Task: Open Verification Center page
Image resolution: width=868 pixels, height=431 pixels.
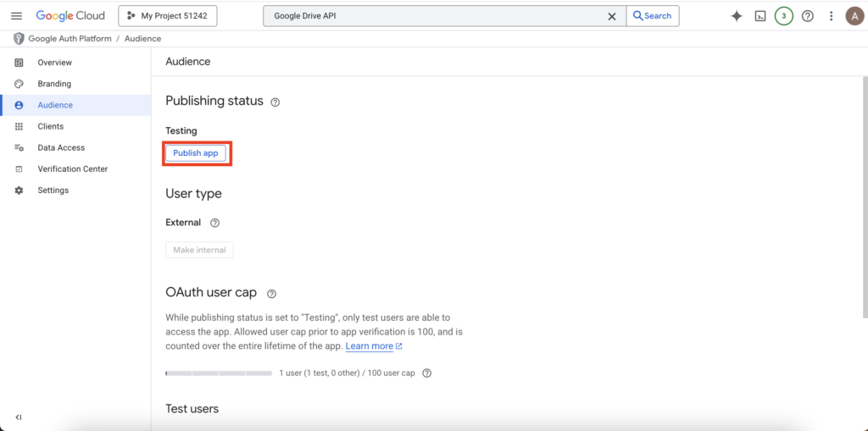Action: coord(72,169)
